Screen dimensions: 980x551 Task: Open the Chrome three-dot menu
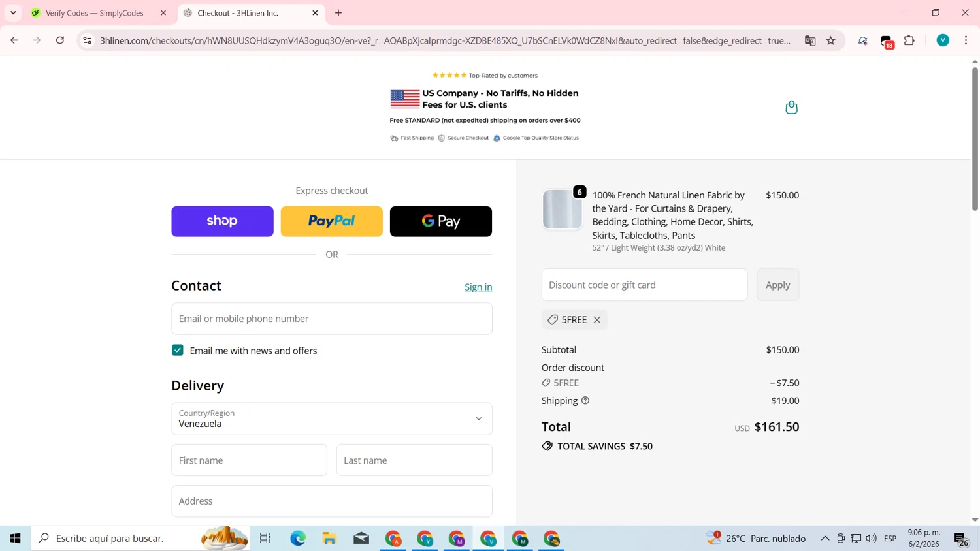(x=966, y=40)
